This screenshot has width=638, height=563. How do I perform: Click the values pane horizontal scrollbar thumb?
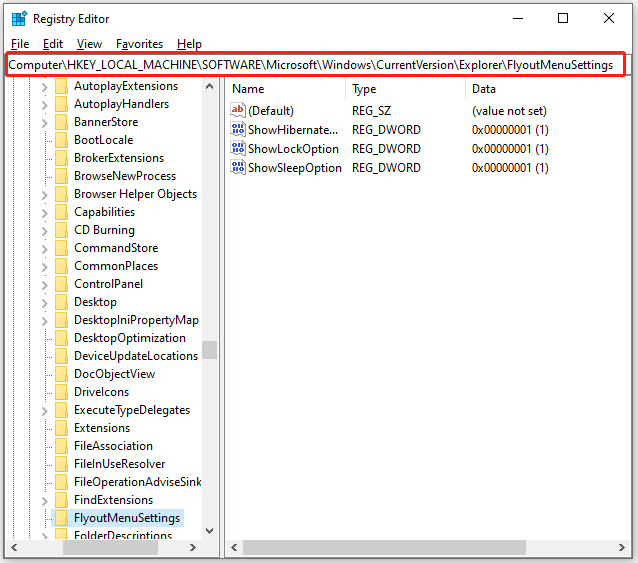pyautogui.click(x=384, y=548)
